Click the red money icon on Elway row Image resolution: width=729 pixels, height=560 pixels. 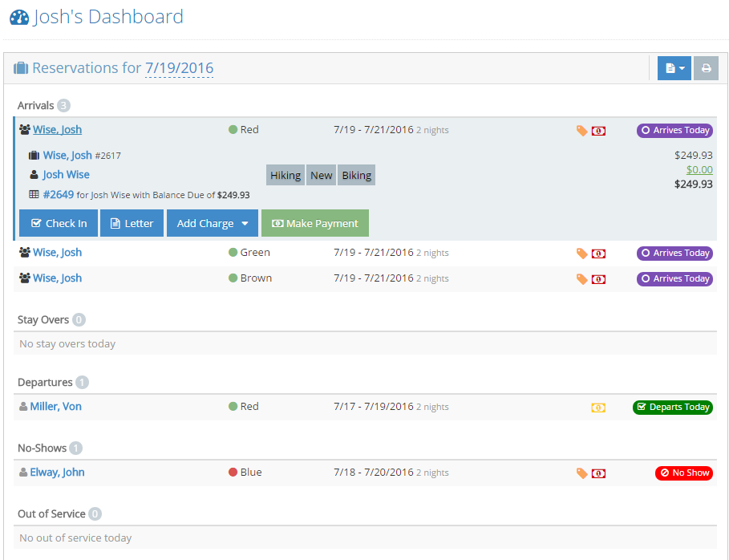click(598, 473)
